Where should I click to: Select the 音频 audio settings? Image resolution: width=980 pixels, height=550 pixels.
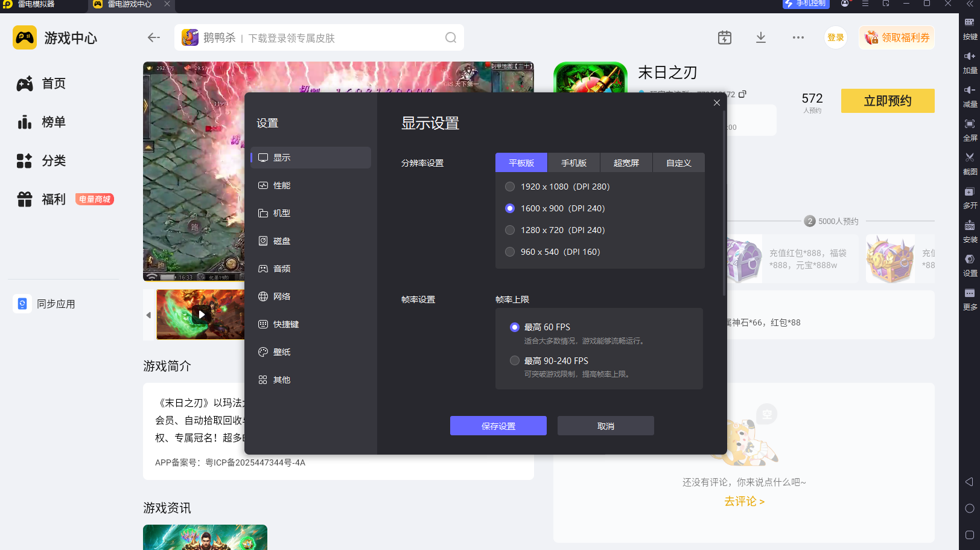[x=311, y=269]
